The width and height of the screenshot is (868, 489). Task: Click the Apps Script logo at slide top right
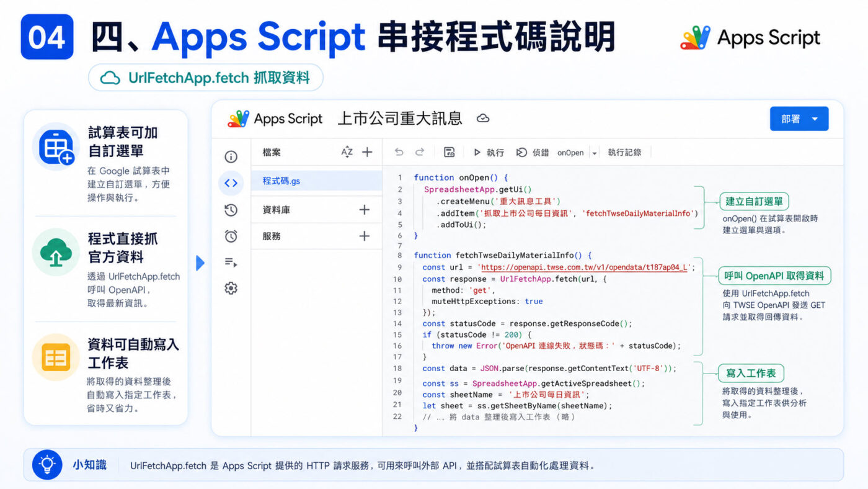(x=695, y=38)
